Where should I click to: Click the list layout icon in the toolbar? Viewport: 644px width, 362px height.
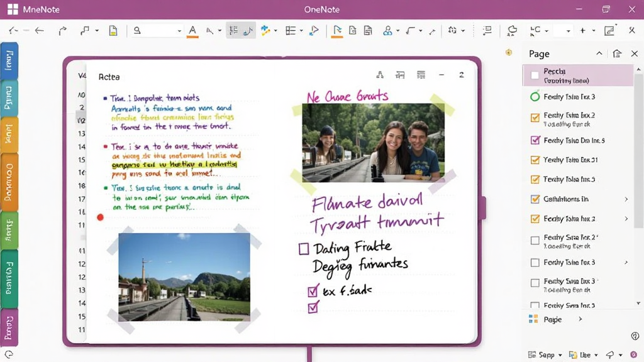pos(291,30)
